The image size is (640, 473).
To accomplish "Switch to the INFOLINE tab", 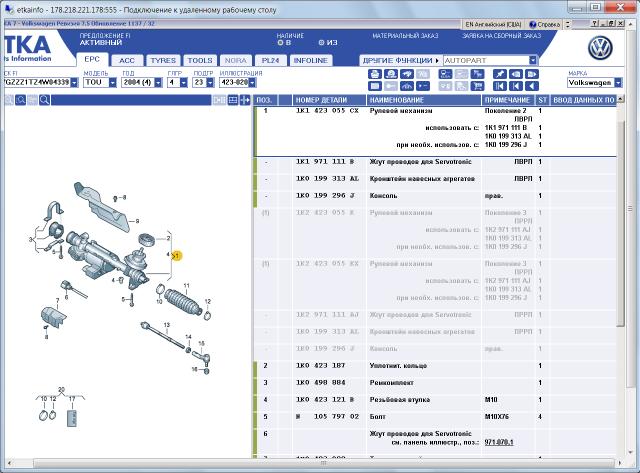I will click(311, 60).
